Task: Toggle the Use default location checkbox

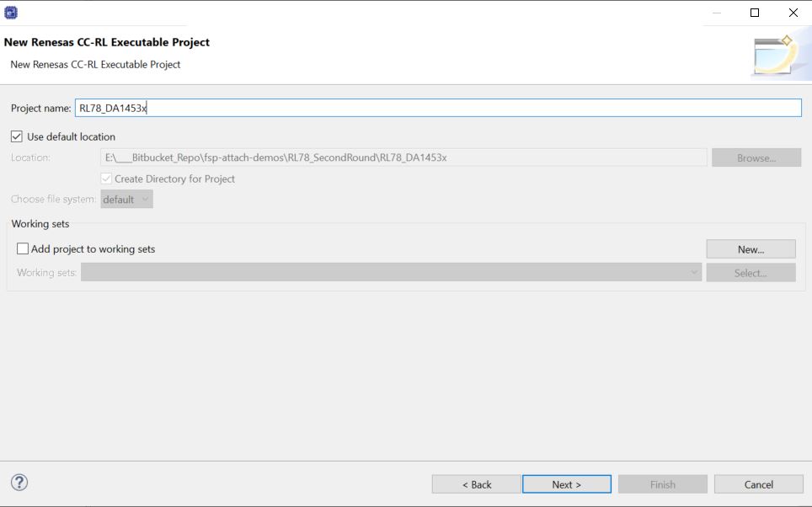Action: point(17,136)
